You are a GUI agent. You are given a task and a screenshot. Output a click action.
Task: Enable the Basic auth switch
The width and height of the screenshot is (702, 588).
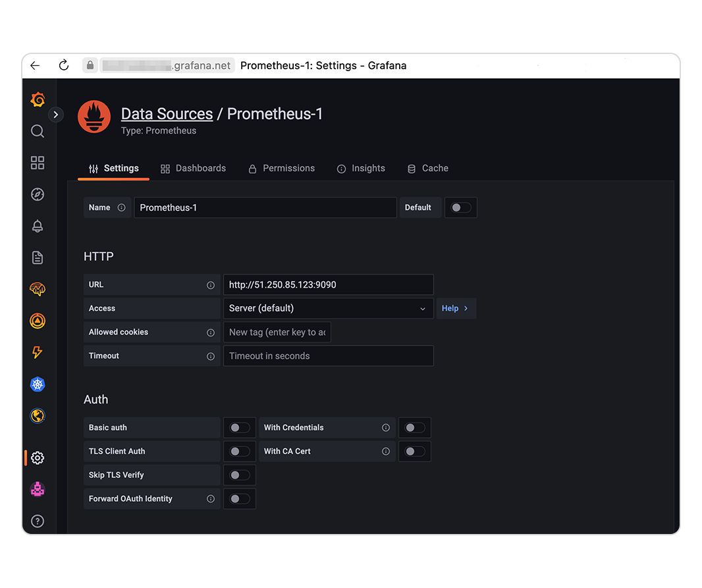coord(240,428)
